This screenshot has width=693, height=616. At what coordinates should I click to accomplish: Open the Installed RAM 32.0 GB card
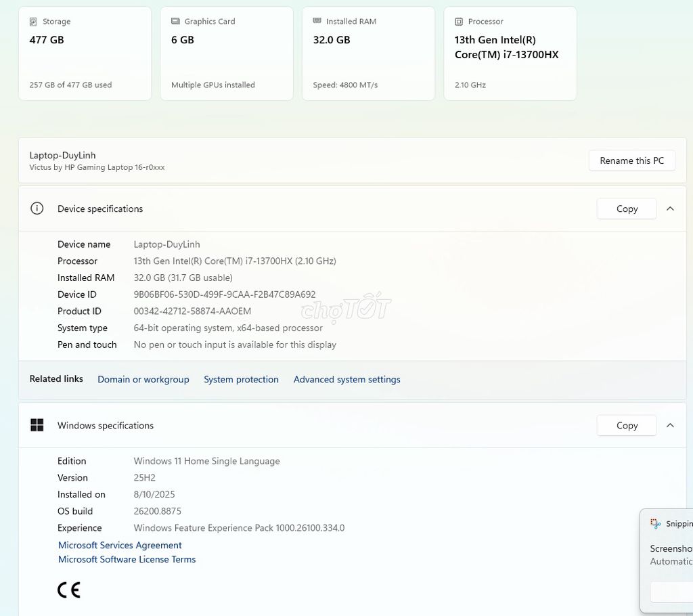tap(368, 53)
